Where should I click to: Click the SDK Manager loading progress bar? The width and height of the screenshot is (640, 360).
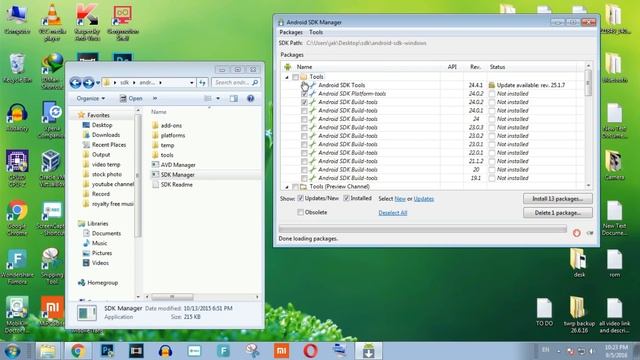pyautogui.click(x=422, y=229)
